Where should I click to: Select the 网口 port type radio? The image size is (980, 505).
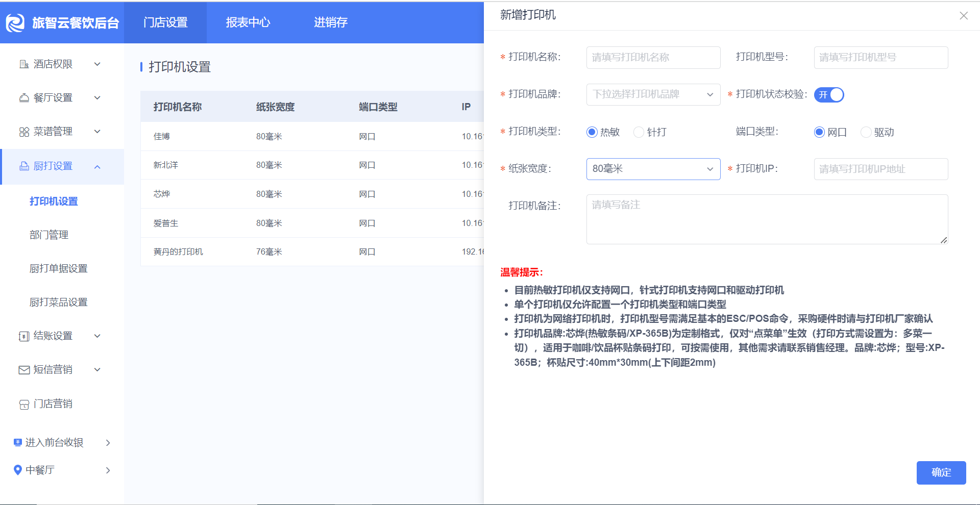819,132
